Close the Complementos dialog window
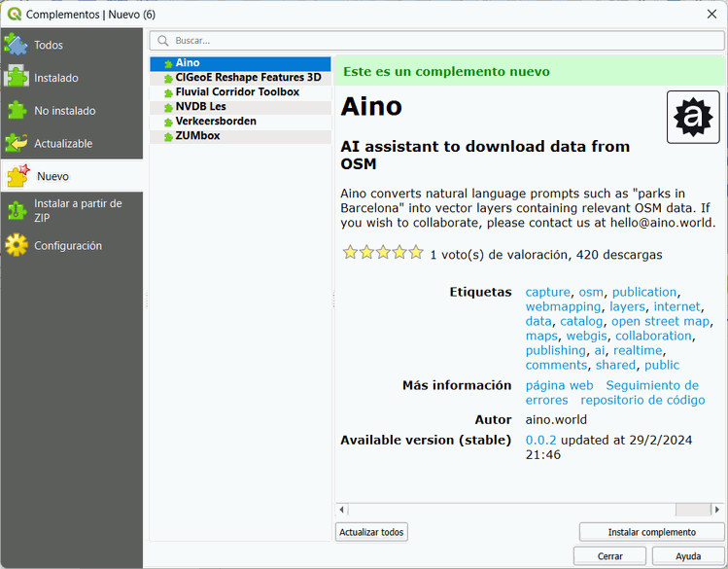Viewport: 728px width, 569px height. click(x=711, y=14)
